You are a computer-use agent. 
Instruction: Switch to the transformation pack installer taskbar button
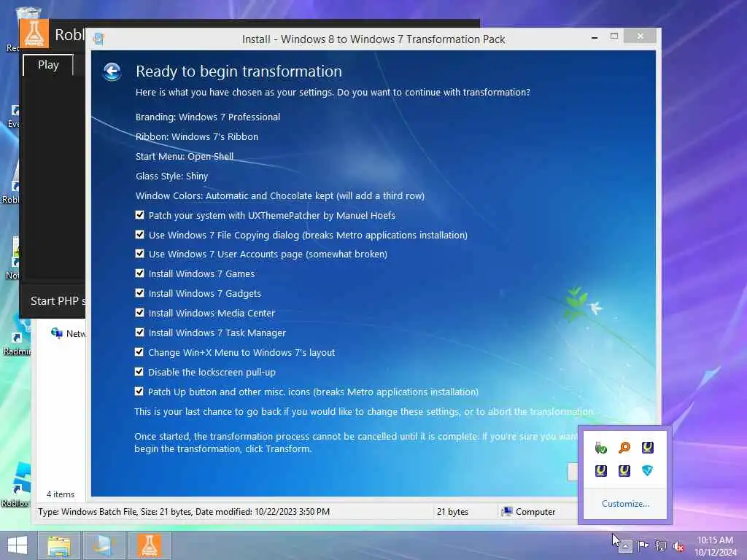[x=104, y=545]
